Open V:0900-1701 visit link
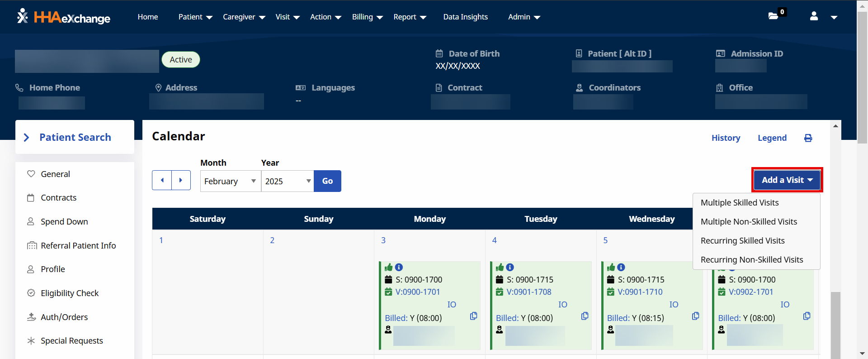The height and width of the screenshot is (359, 868). (x=418, y=292)
